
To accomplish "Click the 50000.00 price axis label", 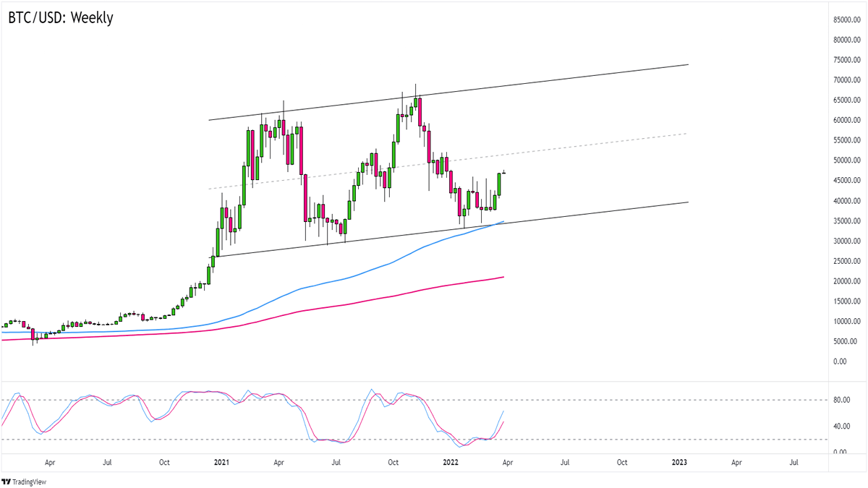I will click(846, 160).
